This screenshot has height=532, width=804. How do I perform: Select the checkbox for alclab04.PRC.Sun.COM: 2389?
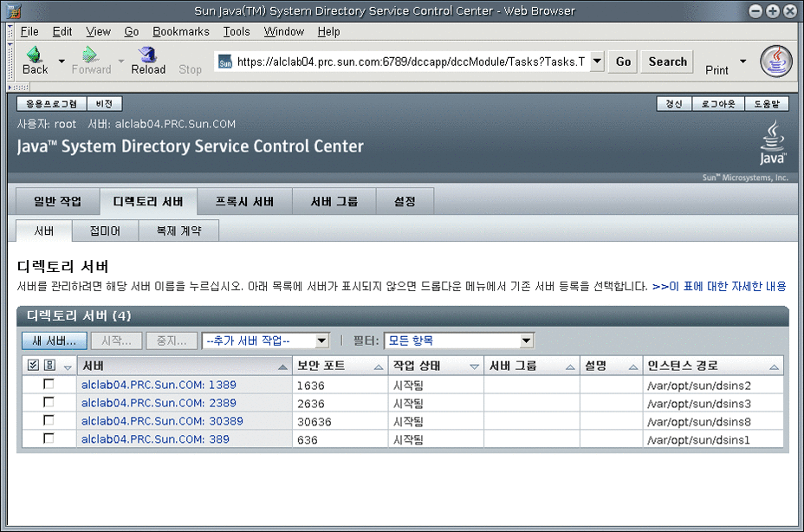tap(49, 402)
